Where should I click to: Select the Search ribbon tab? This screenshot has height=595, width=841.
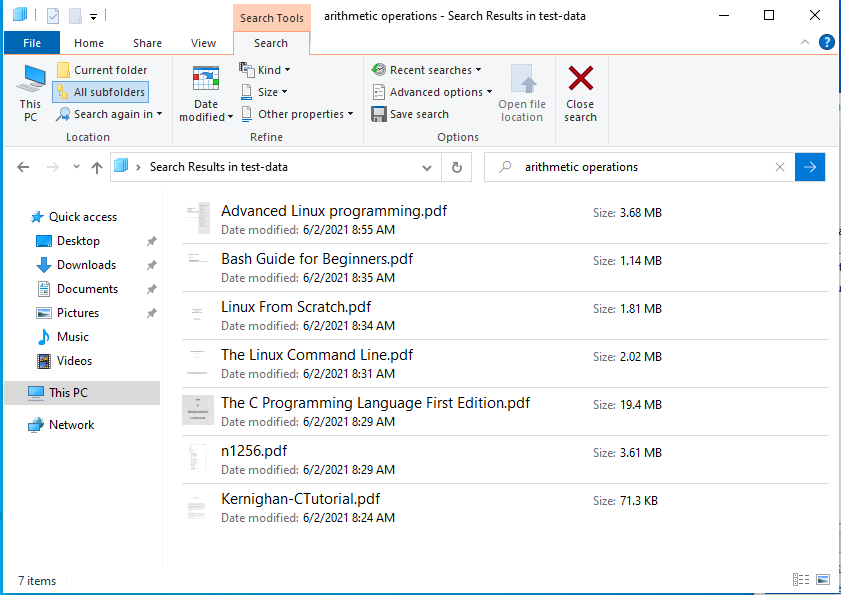coord(271,43)
